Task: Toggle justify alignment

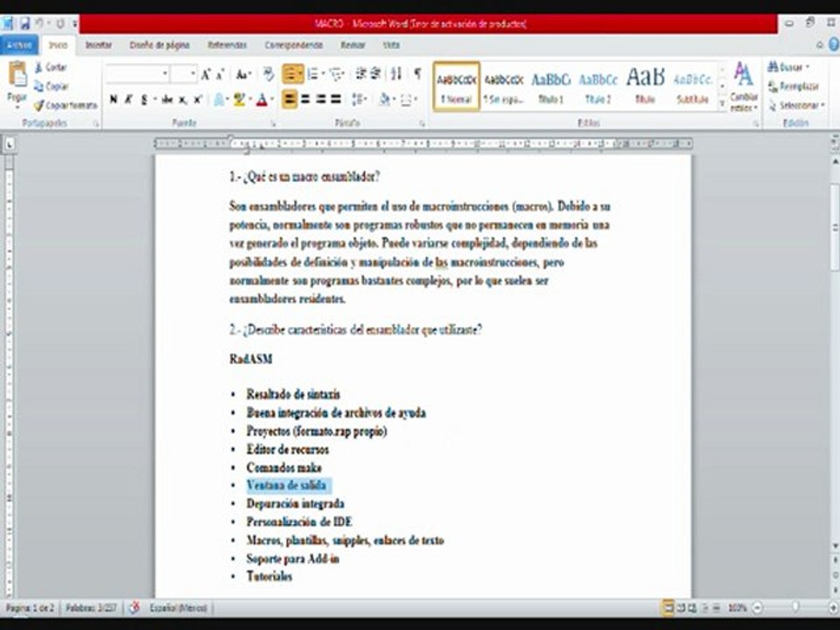Action: tap(336, 99)
